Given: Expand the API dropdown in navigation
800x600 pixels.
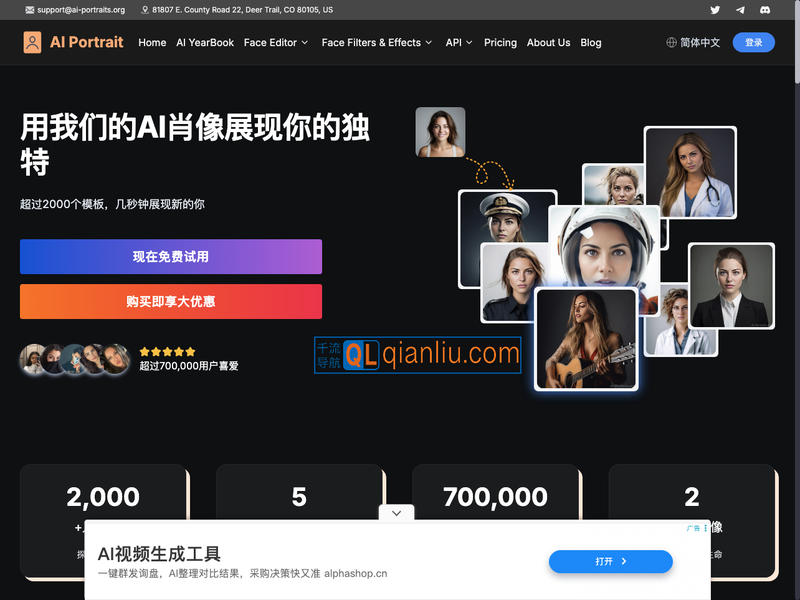Looking at the screenshot, I should (x=458, y=43).
